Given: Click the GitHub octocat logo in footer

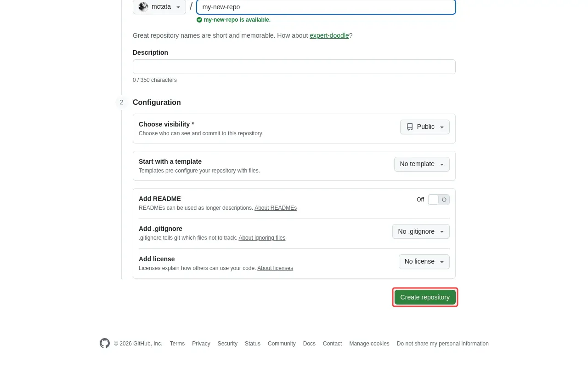Looking at the screenshot, I should point(104,343).
